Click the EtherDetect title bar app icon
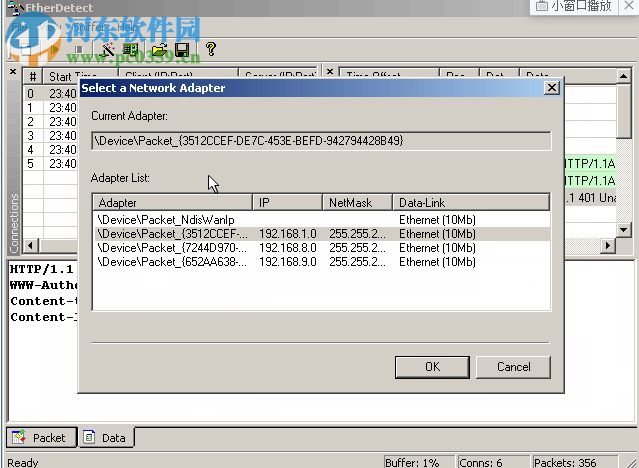 pos(15,7)
